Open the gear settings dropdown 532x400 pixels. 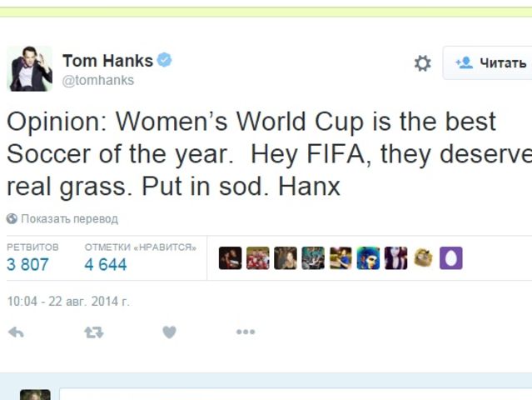(423, 63)
